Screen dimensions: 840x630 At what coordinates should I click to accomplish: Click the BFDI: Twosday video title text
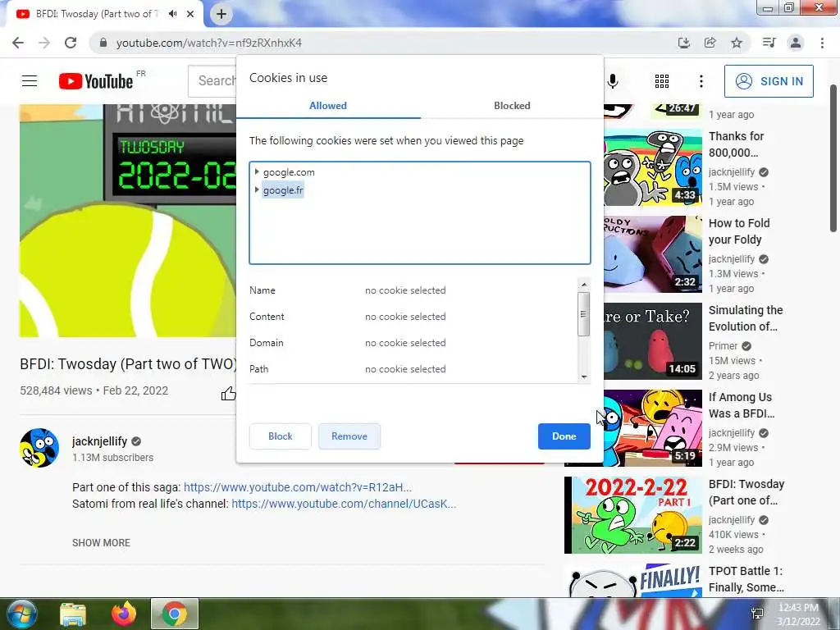coord(129,363)
